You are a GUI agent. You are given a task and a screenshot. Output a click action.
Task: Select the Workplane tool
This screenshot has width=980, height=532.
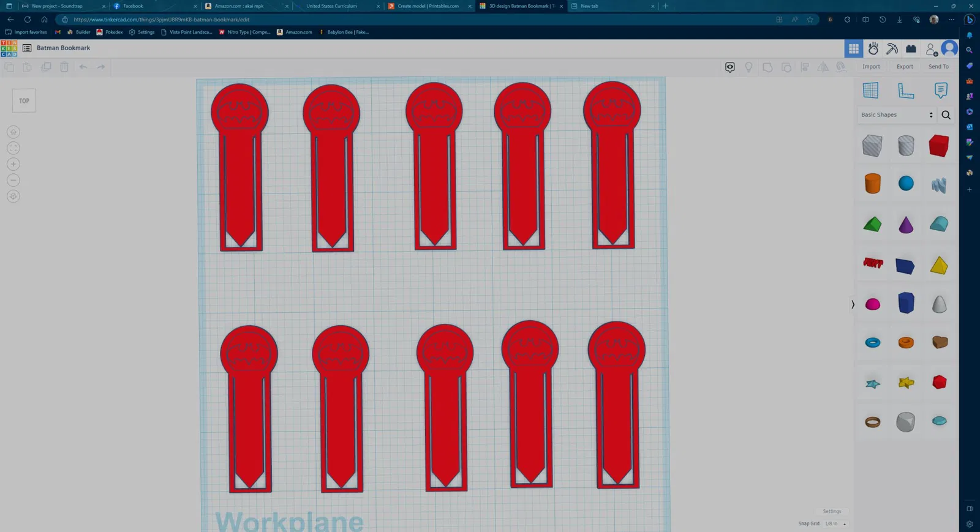pyautogui.click(x=870, y=90)
